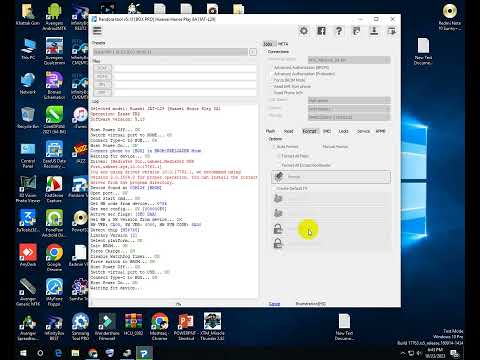The height and width of the screenshot is (360, 480).
Task: Click the second file select button under Files
Action: (102, 76)
